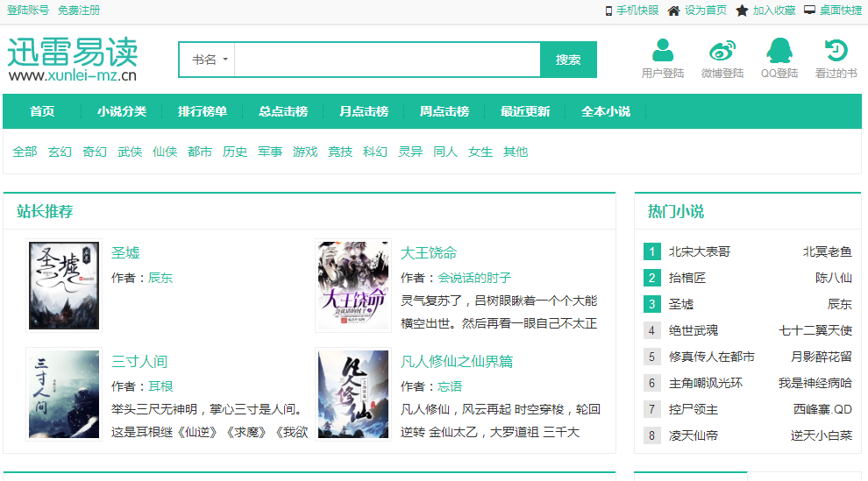Select the 历史 category link

pos(235,152)
